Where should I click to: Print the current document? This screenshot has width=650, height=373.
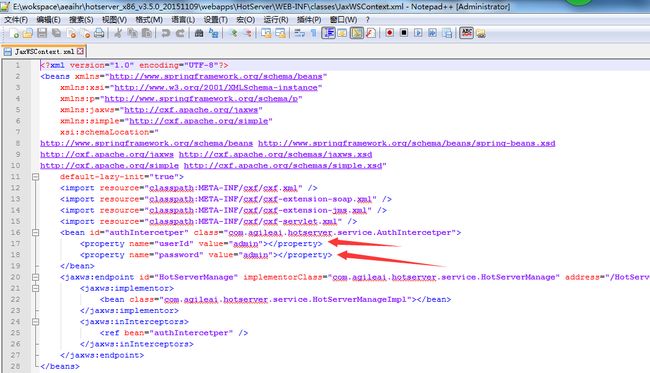click(x=99, y=33)
